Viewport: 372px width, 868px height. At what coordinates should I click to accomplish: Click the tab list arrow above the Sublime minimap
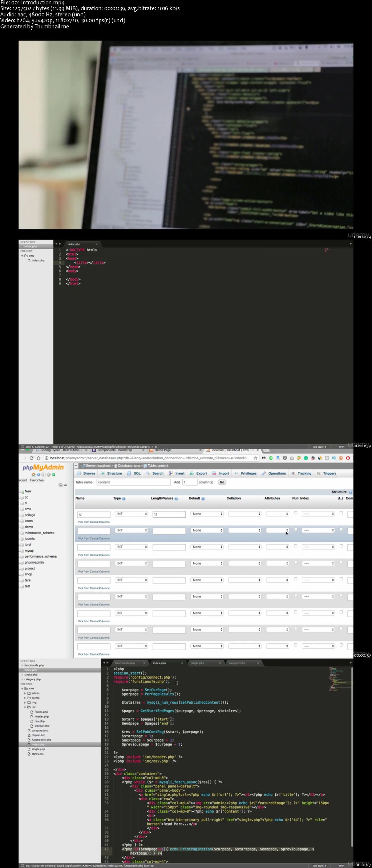[351, 663]
